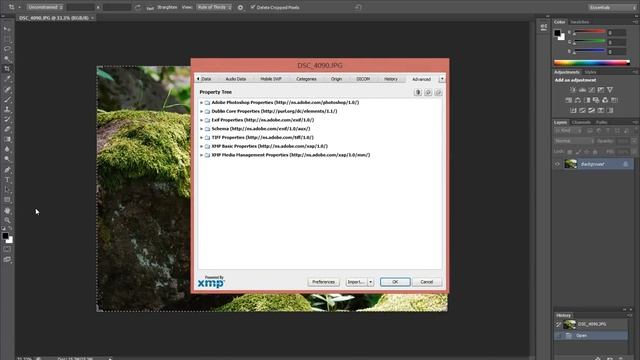The image size is (640, 360).
Task: Open Preferences in the file info dialog
Action: coord(323,282)
